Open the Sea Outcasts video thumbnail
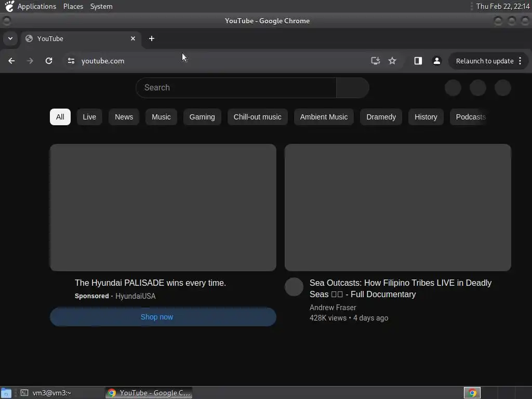The width and height of the screenshot is (532, 399). click(x=397, y=207)
